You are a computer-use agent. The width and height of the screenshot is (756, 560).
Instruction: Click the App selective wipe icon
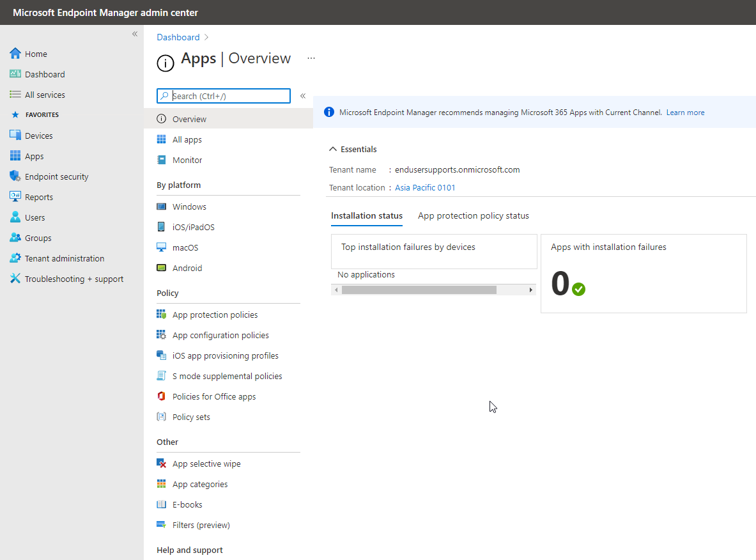(x=162, y=463)
